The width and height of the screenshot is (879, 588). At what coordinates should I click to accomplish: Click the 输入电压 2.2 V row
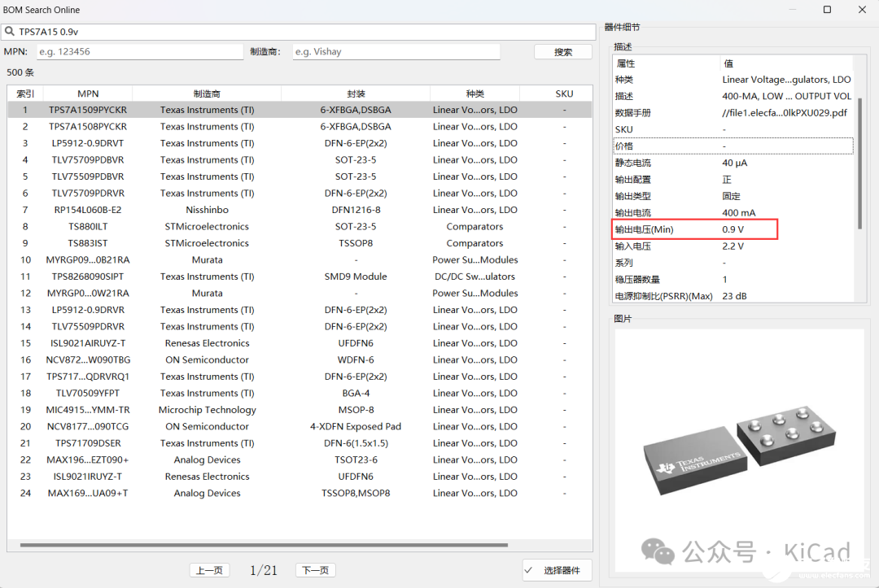pyautogui.click(x=732, y=246)
